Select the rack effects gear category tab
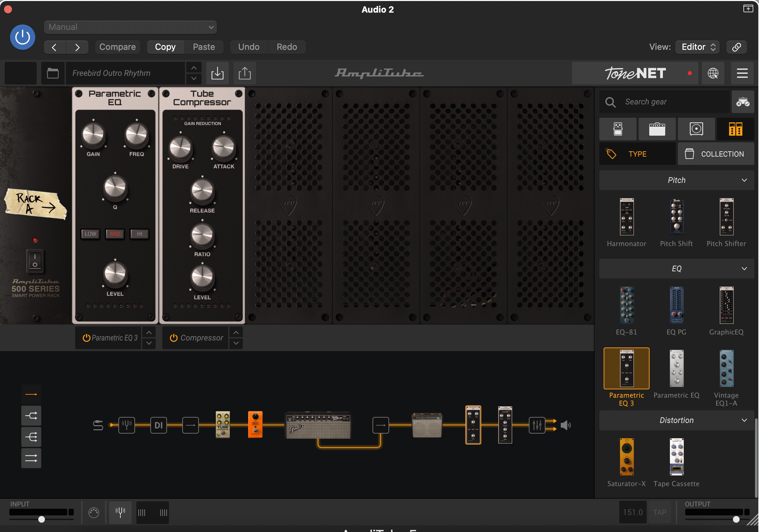Screen dimensions: 759x532 735,129
